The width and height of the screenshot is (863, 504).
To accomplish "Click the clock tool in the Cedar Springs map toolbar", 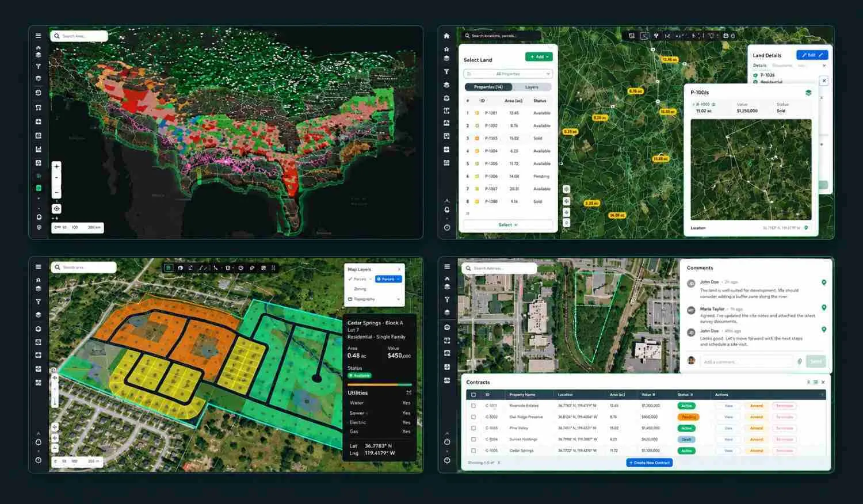I will click(x=240, y=268).
